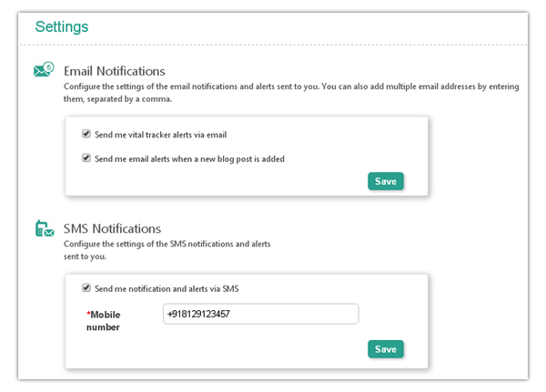Screen dimensions: 546x392
Task: Click the red required asterisk before Mobile
Action: point(88,315)
